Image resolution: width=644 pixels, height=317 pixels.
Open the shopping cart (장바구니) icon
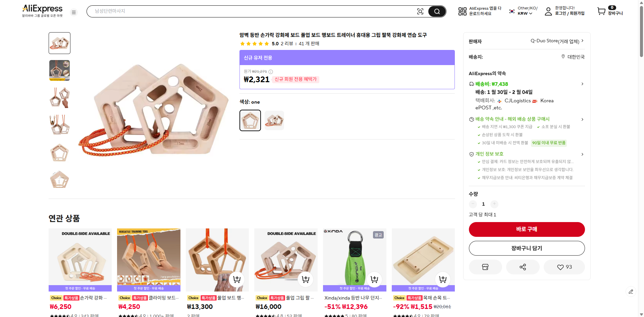(601, 11)
